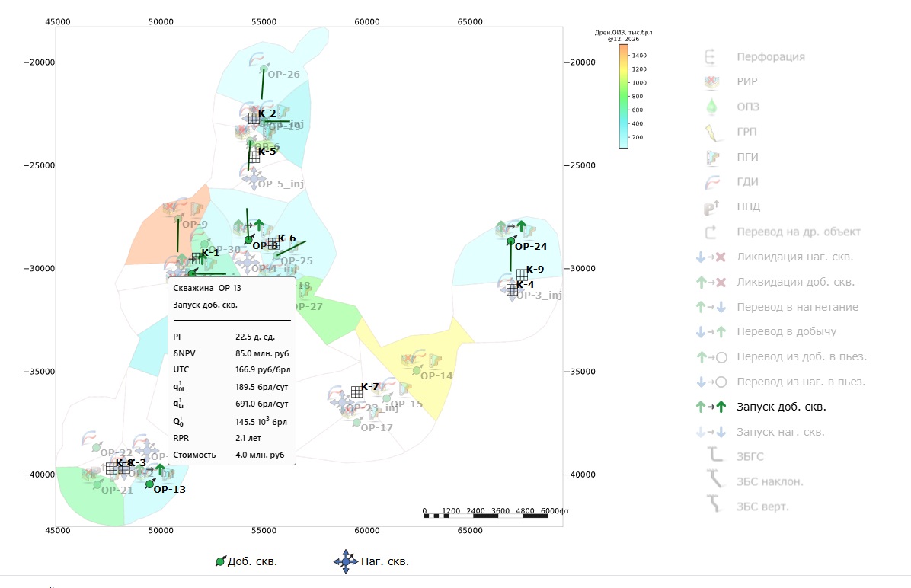The image size is (911, 588).
Task: Click well OP-13 green marker
Action: 149,484
